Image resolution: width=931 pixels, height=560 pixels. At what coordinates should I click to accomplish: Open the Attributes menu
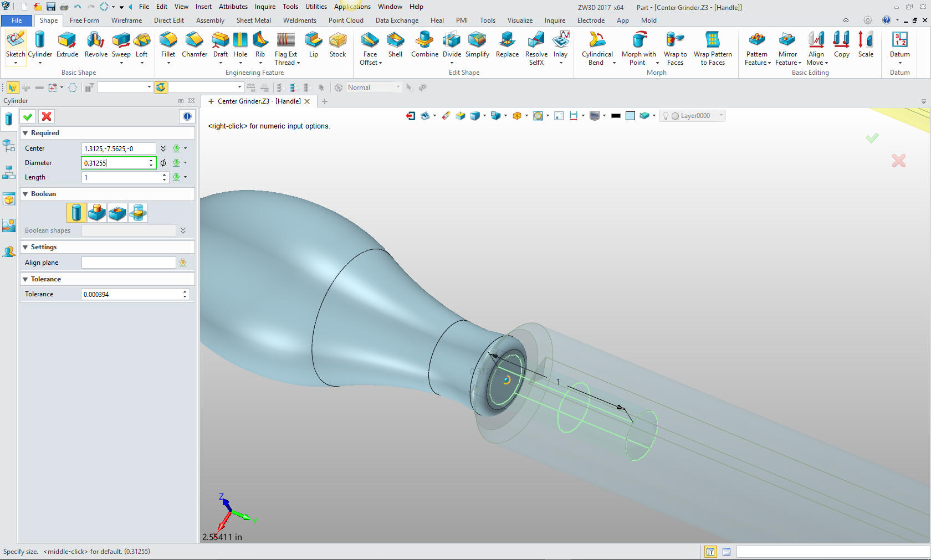coord(233,7)
